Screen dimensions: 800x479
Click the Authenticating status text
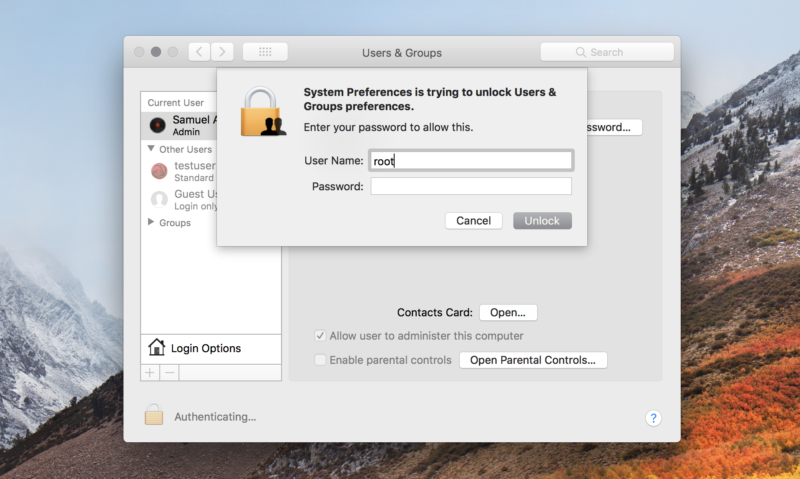215,417
